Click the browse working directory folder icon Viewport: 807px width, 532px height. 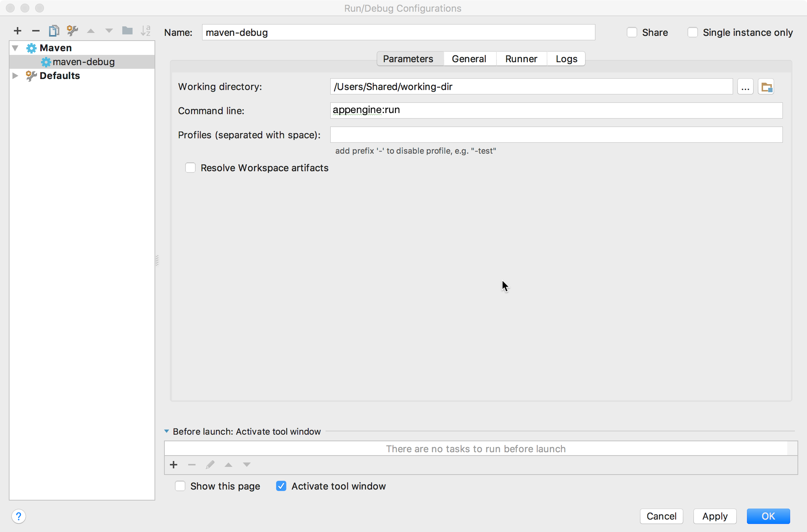(767, 87)
